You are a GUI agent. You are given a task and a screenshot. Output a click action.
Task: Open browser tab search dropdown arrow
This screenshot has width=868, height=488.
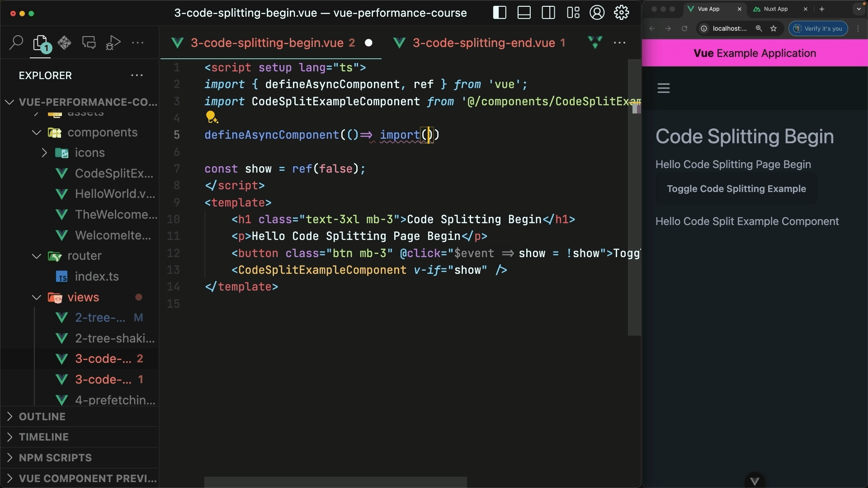tap(859, 9)
